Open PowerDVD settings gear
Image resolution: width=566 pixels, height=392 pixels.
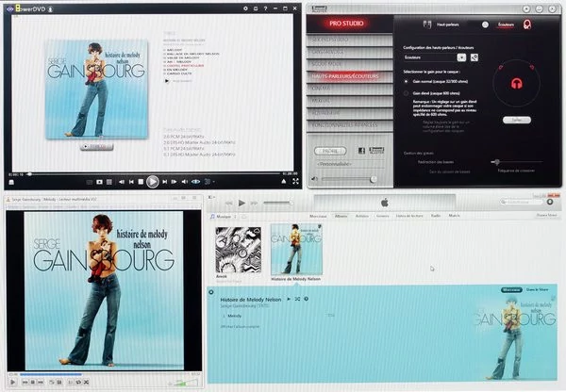click(245, 8)
